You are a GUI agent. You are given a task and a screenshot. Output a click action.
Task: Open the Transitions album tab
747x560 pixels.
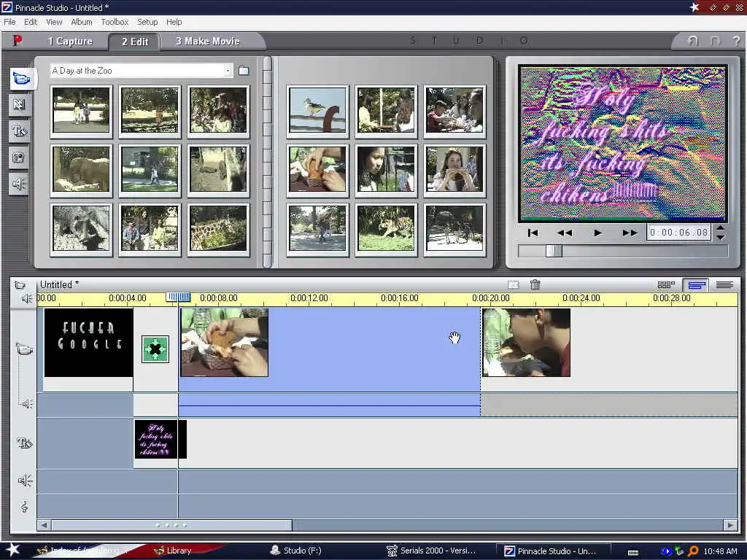point(19,104)
